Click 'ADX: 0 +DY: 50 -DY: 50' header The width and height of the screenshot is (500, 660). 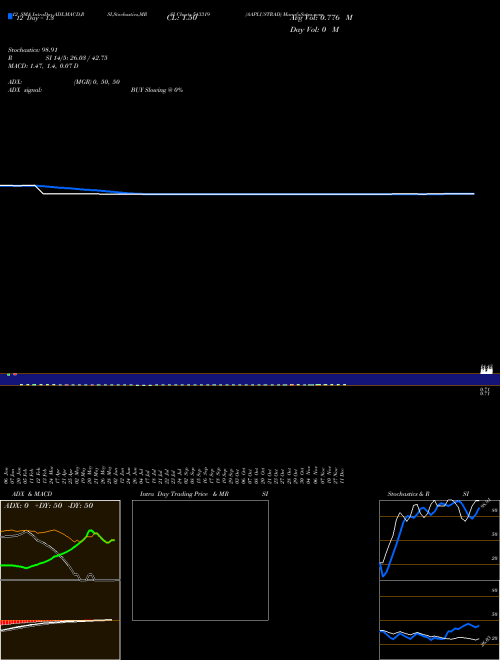(x=48, y=506)
